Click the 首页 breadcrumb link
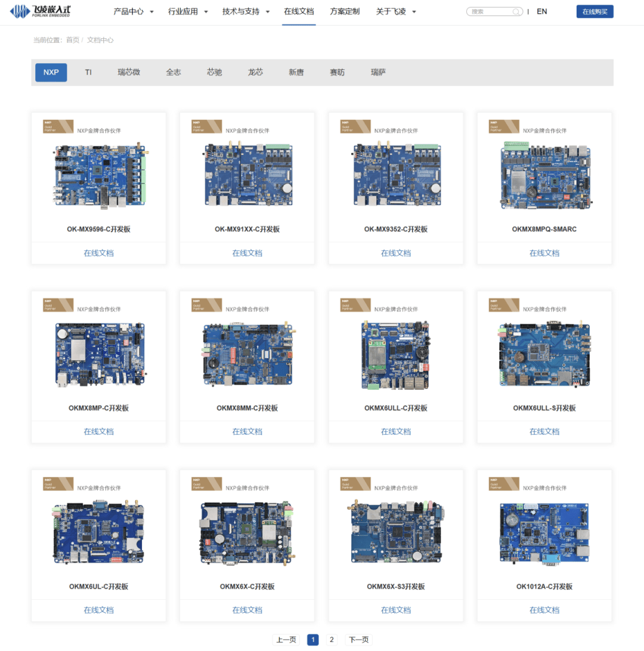Viewport: 644px width, 651px height. (73, 40)
